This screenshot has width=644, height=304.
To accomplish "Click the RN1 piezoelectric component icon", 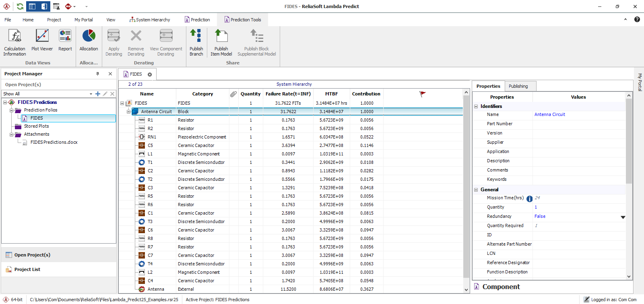I will (142, 137).
